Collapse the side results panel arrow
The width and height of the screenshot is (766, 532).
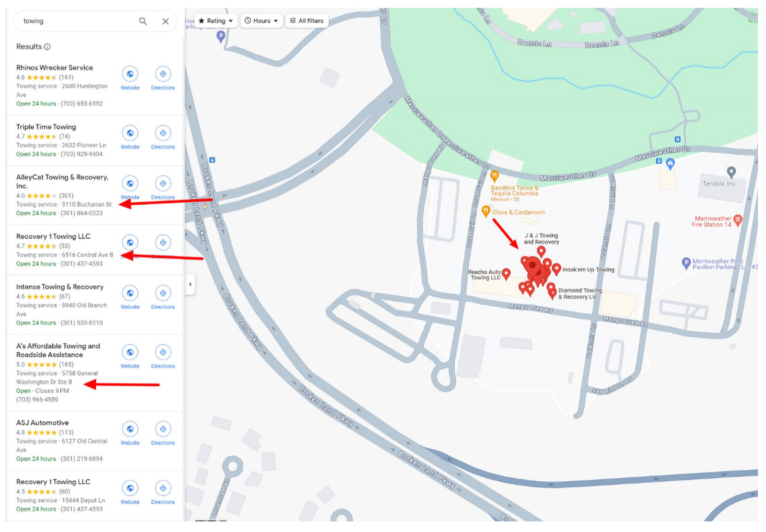point(190,284)
